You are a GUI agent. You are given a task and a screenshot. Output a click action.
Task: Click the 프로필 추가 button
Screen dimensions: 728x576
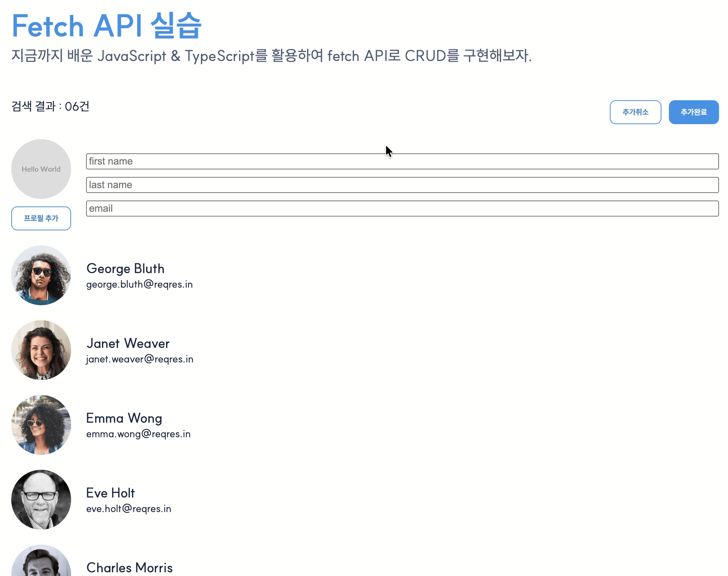pos(41,218)
